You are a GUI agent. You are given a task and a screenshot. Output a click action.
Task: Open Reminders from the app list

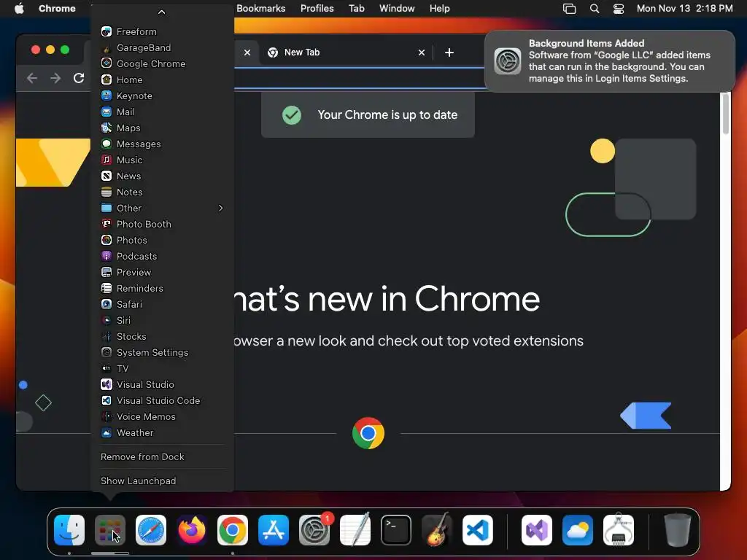[x=162, y=288]
